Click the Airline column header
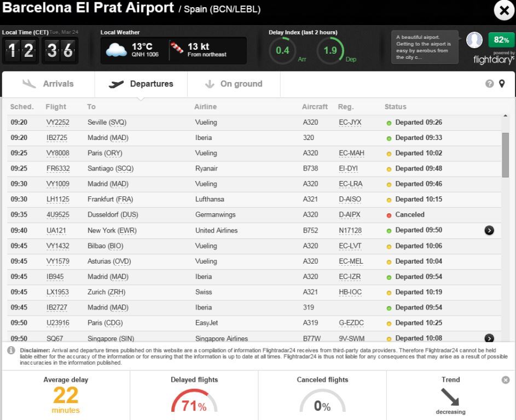The width and height of the screenshot is (516, 420). pyautogui.click(x=205, y=107)
